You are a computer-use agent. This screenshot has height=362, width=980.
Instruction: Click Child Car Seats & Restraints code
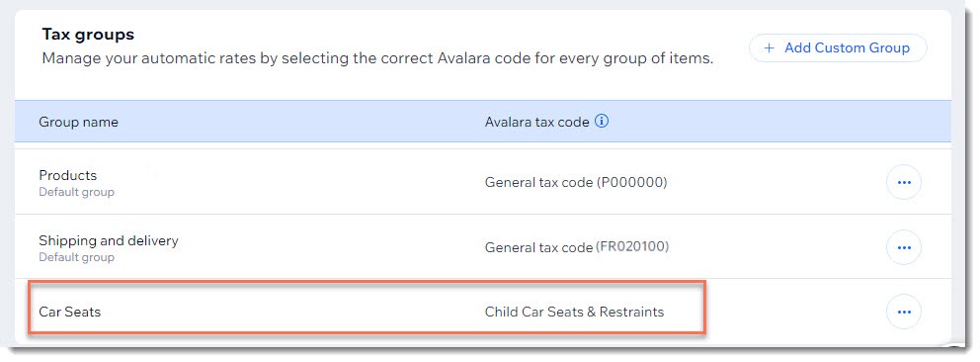point(574,312)
